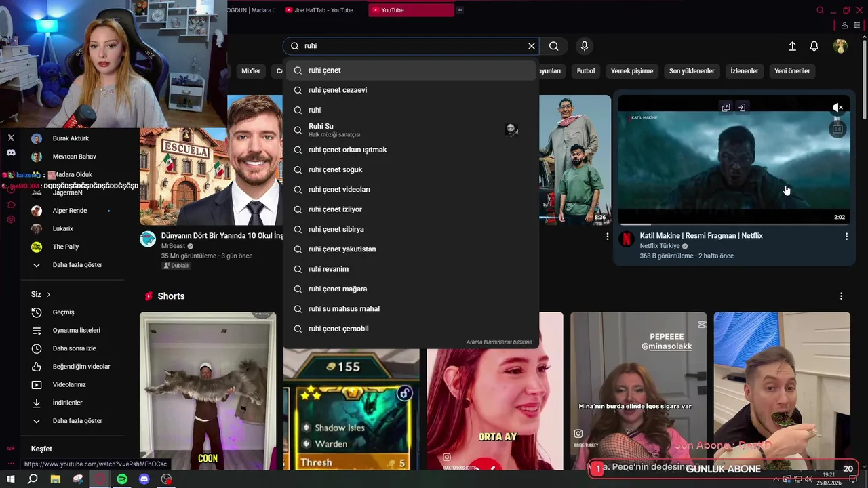Open the notifications bell
Image resolution: width=868 pixels, height=488 pixels.
814,46
